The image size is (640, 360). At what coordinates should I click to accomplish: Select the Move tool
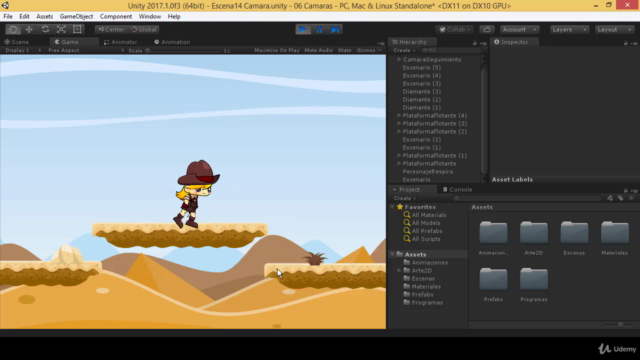click(x=29, y=29)
